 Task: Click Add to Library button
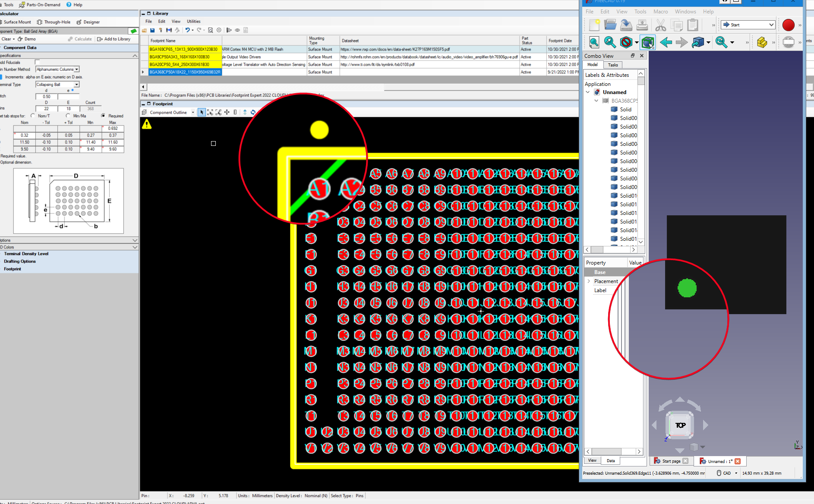coord(114,39)
